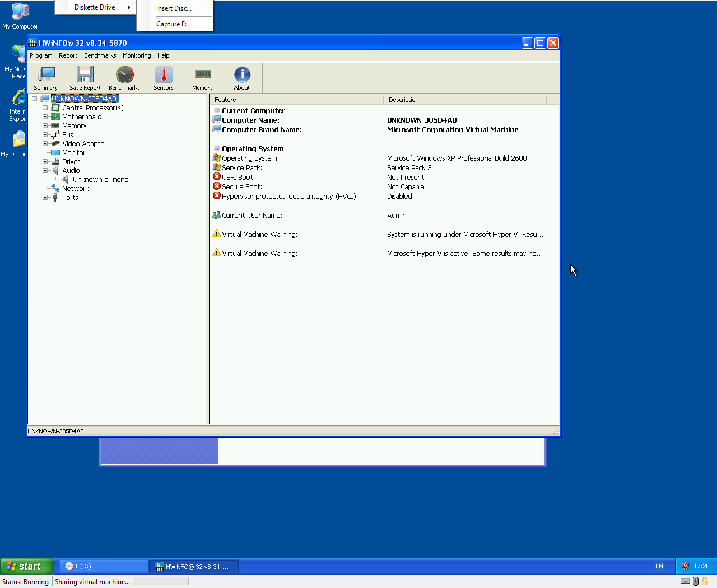Select the My Network Places desktop icon
The image size is (717, 588).
(15, 62)
